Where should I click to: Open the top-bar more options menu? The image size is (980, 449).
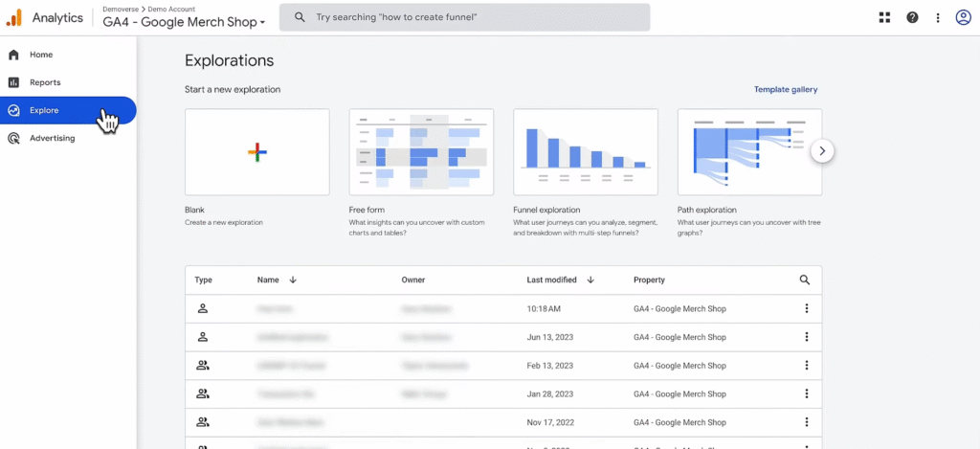tap(938, 18)
